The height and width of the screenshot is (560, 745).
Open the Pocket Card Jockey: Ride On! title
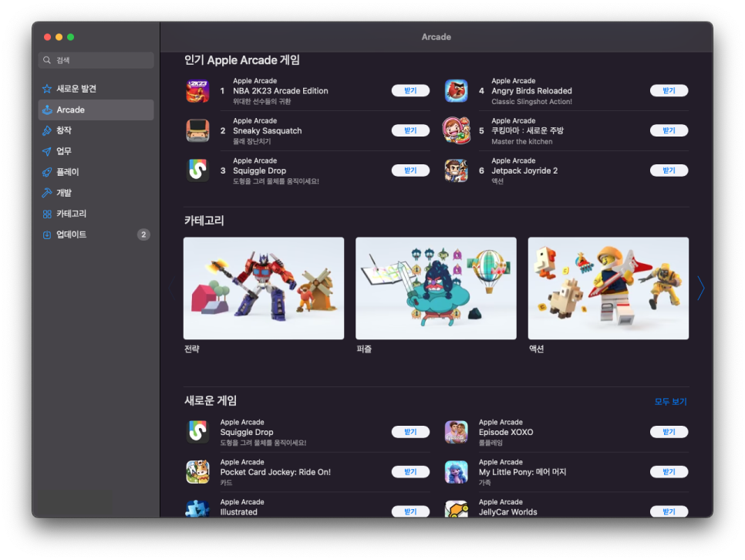pyautogui.click(x=275, y=472)
